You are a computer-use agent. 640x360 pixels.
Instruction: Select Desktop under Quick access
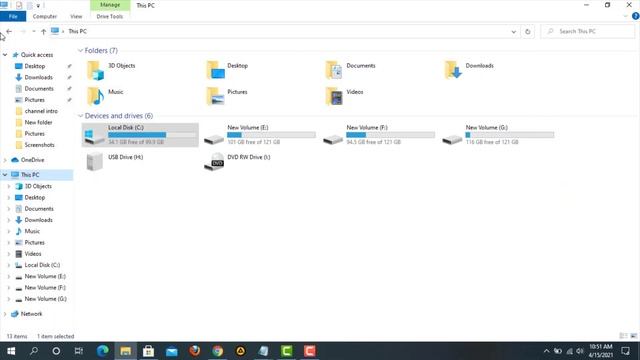pos(35,66)
